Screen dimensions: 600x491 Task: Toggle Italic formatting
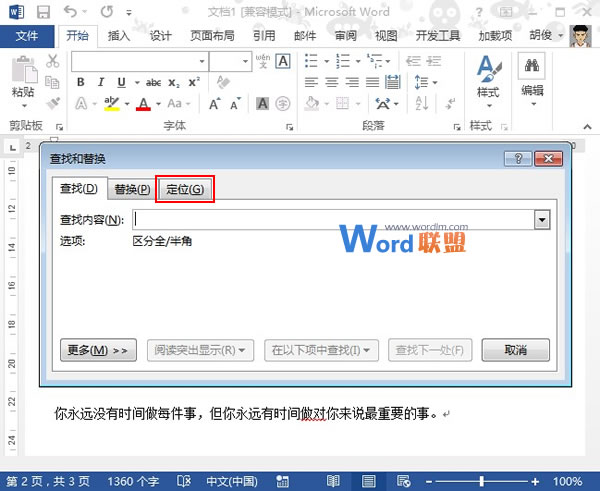click(x=101, y=82)
